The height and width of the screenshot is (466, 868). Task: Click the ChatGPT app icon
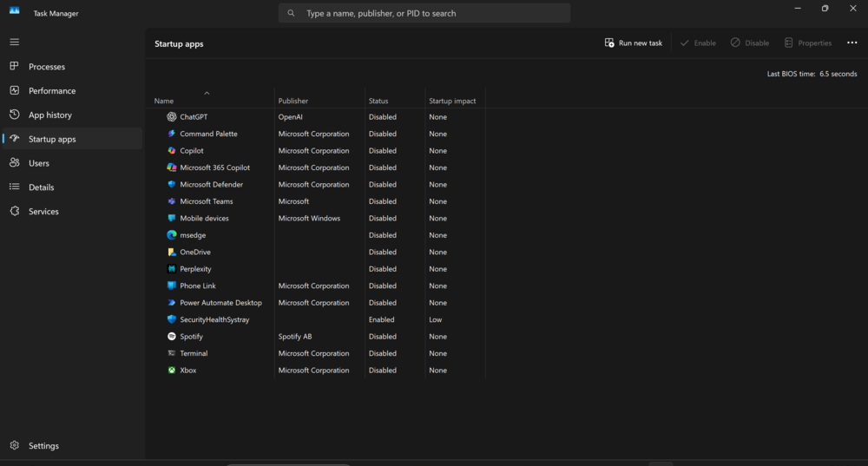[x=172, y=117]
